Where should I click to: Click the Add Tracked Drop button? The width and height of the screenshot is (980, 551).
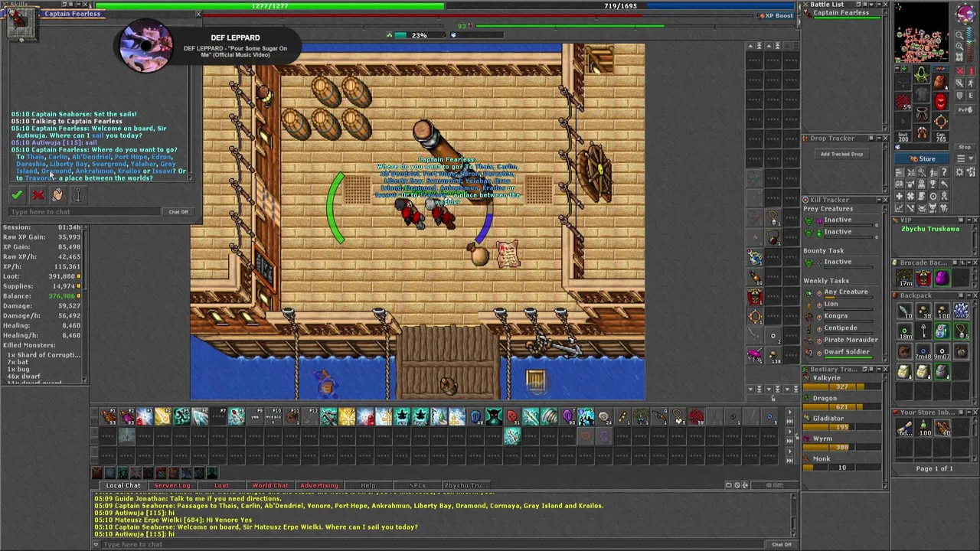coord(842,154)
